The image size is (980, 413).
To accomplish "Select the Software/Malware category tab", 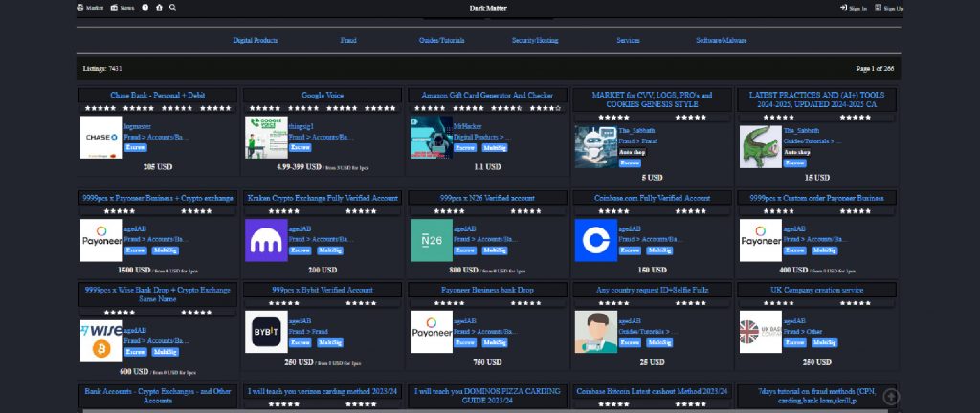I will click(x=722, y=40).
